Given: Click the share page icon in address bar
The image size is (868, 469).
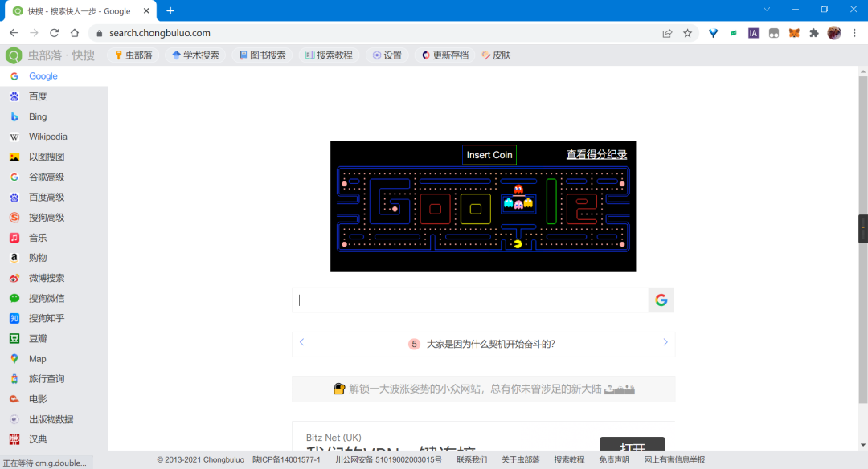Looking at the screenshot, I should click(667, 33).
